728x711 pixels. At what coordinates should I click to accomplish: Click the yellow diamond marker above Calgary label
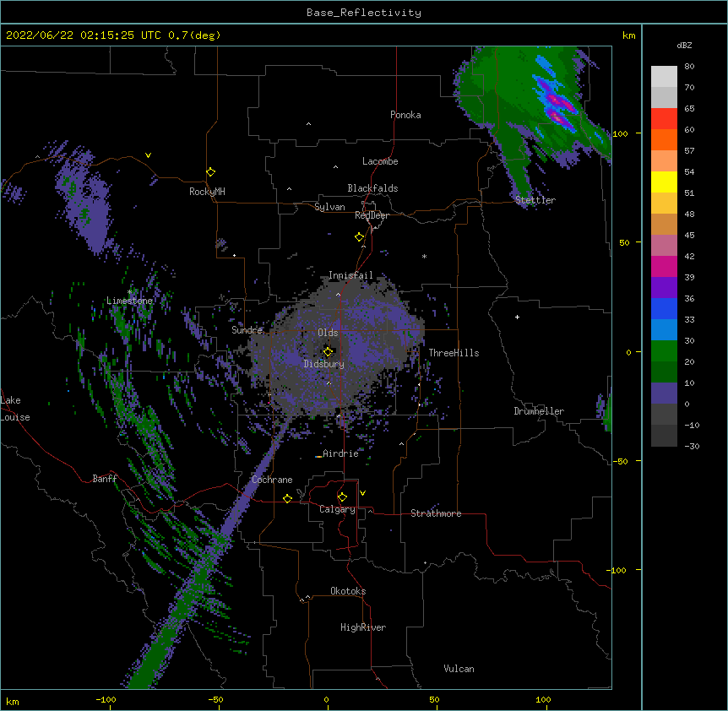tap(342, 497)
